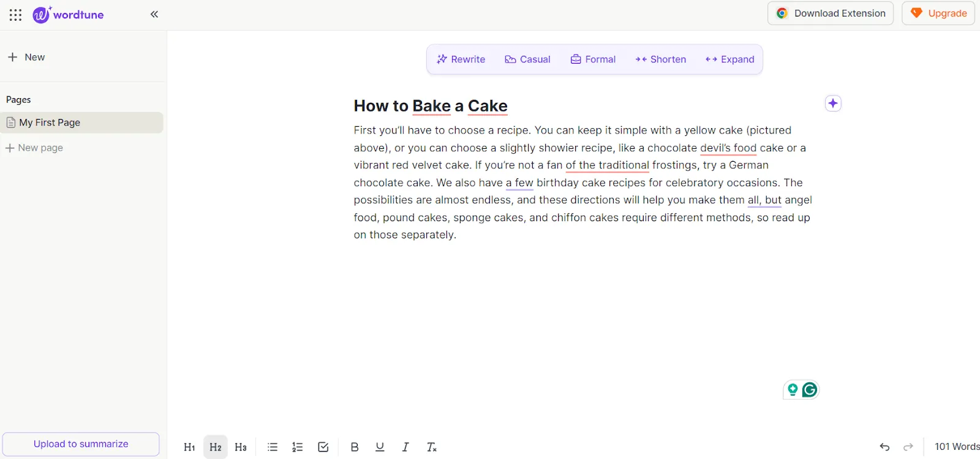Collapse the sidebar with double chevron
Screen dimensions: 980x459
click(154, 14)
